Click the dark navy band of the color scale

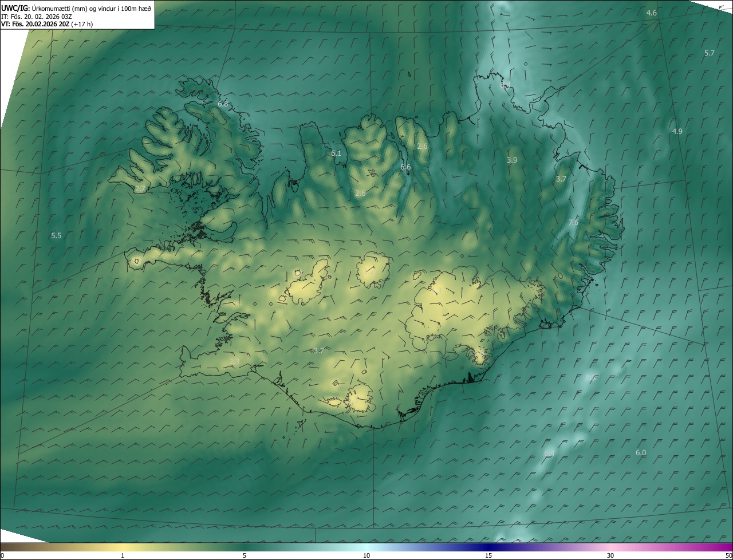pyautogui.click(x=488, y=547)
